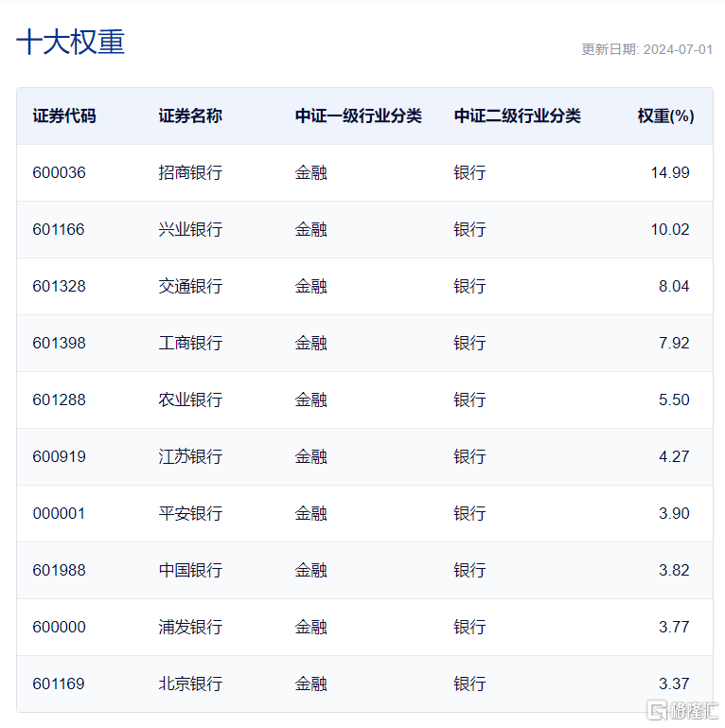The height and width of the screenshot is (728, 725).
Task: Click weight value 3.82
Action: [x=674, y=570]
